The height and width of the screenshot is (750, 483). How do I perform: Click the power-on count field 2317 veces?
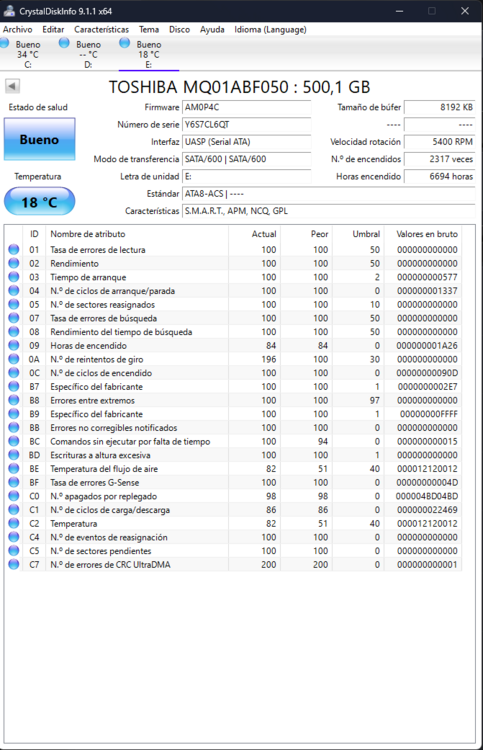[439, 159]
